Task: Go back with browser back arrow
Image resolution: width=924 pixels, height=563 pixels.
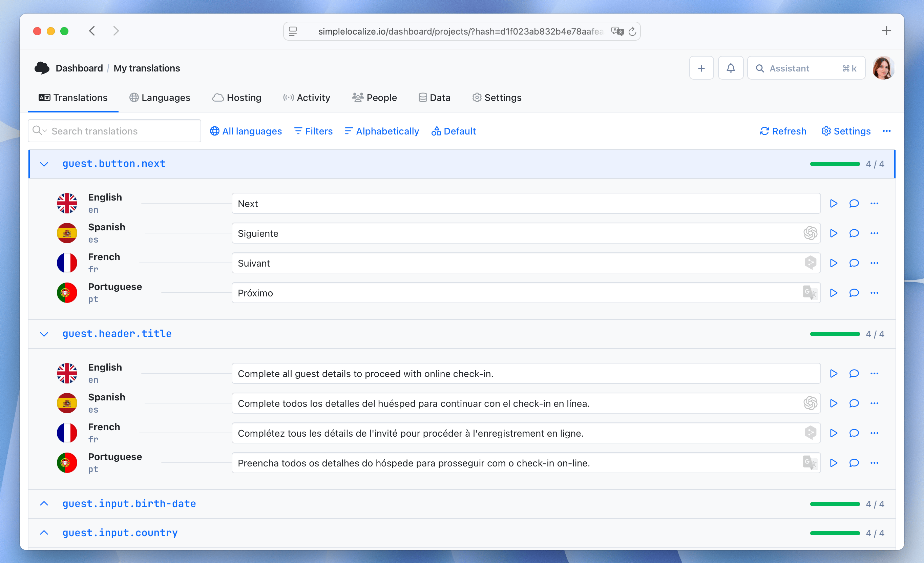Action: click(x=92, y=31)
